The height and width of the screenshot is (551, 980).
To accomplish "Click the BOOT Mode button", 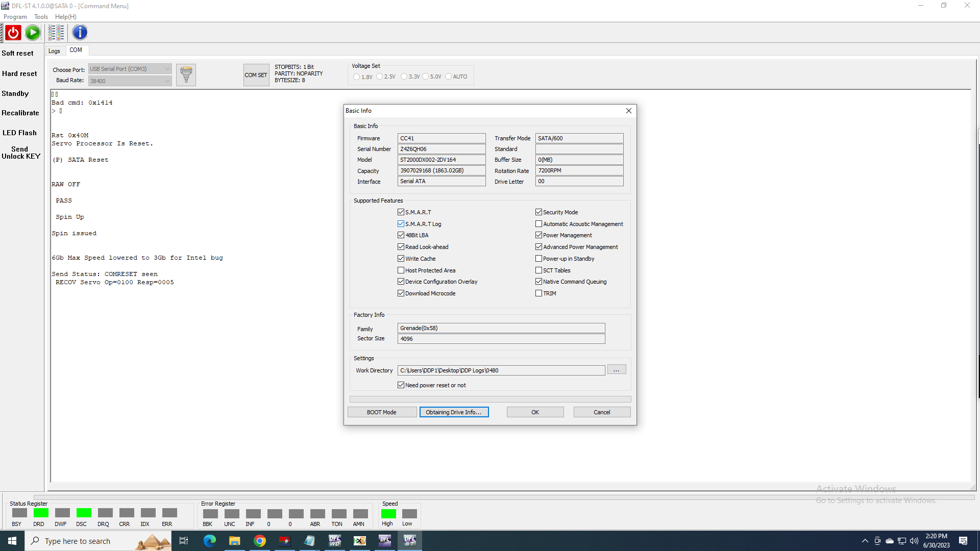I will pos(382,412).
